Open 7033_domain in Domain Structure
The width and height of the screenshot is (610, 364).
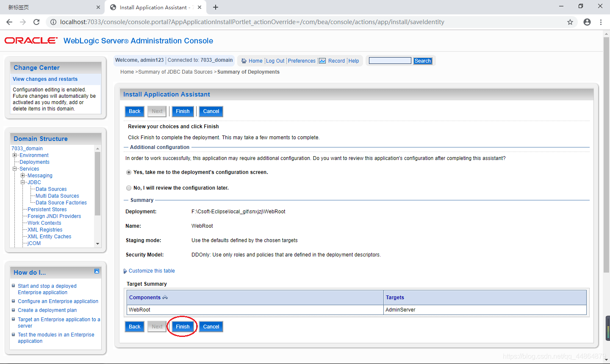click(27, 149)
